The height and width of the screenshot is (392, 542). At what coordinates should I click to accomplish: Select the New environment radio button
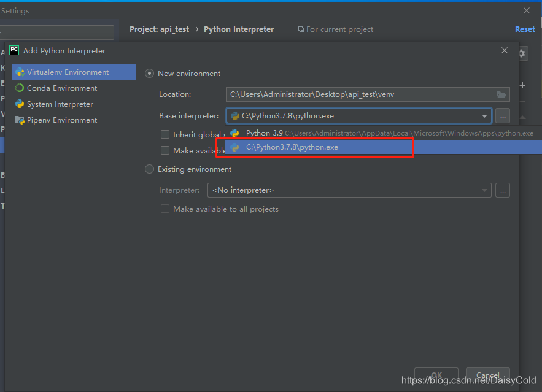click(149, 73)
